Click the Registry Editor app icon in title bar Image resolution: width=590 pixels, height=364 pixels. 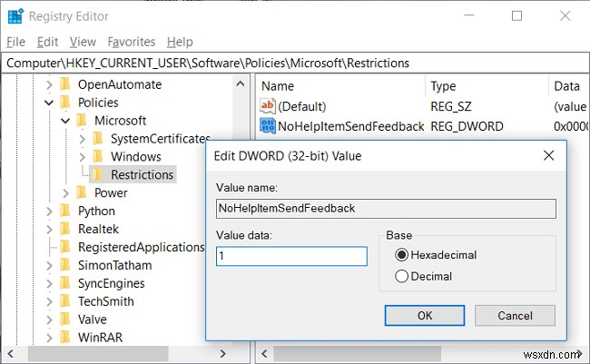point(15,16)
